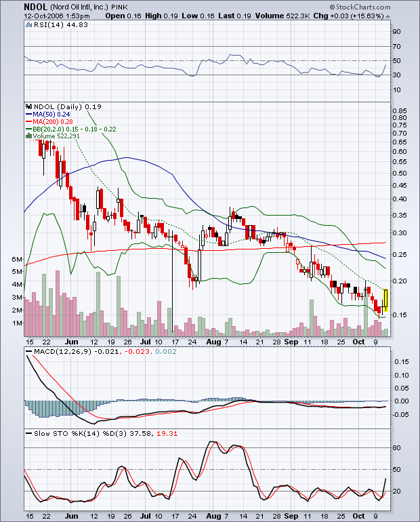Viewport: 420px width, 522px height.
Task: Click the RSI(14) line legend icon
Action: (x=29, y=25)
